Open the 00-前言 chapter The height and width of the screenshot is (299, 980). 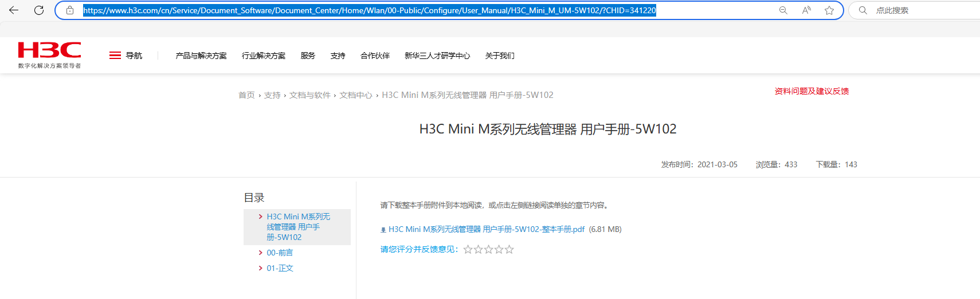280,253
